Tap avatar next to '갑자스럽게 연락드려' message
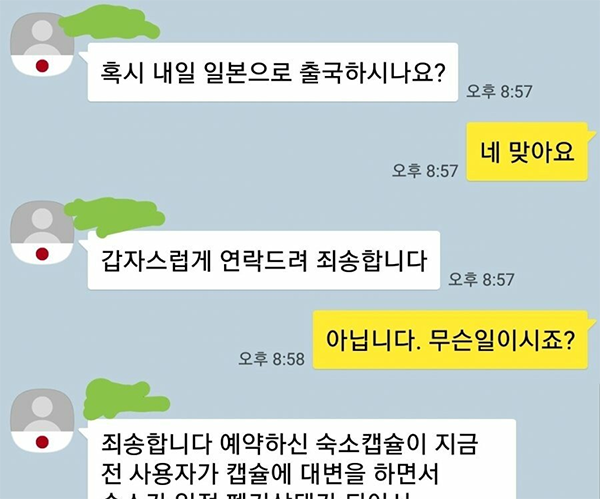The image size is (600, 499). coord(42,232)
